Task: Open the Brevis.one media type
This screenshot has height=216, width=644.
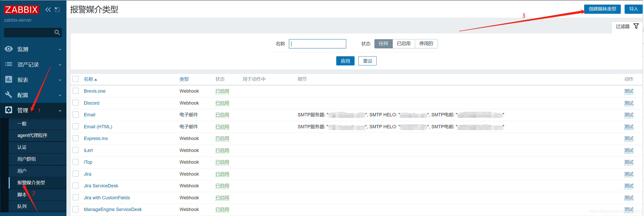Action: 95,91
